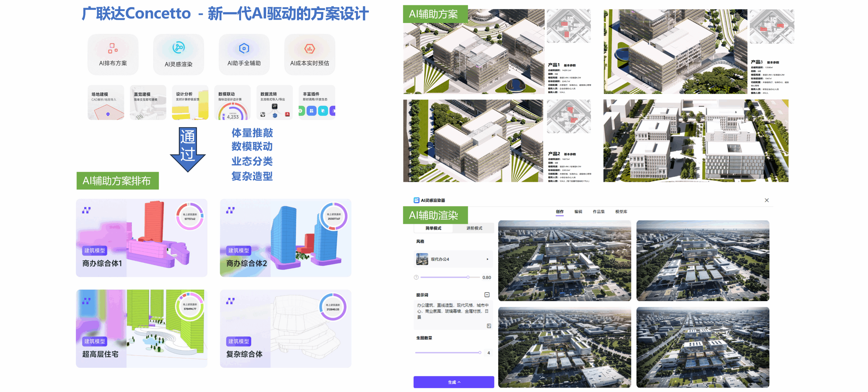Click the 生图数量 value field showing 4
Viewport: 868px width, 392px height.
click(489, 352)
